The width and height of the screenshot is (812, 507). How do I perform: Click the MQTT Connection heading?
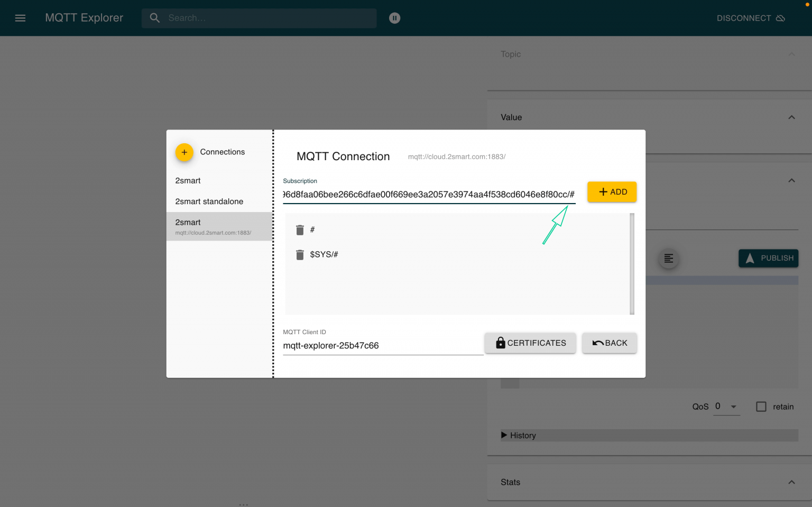tap(343, 156)
